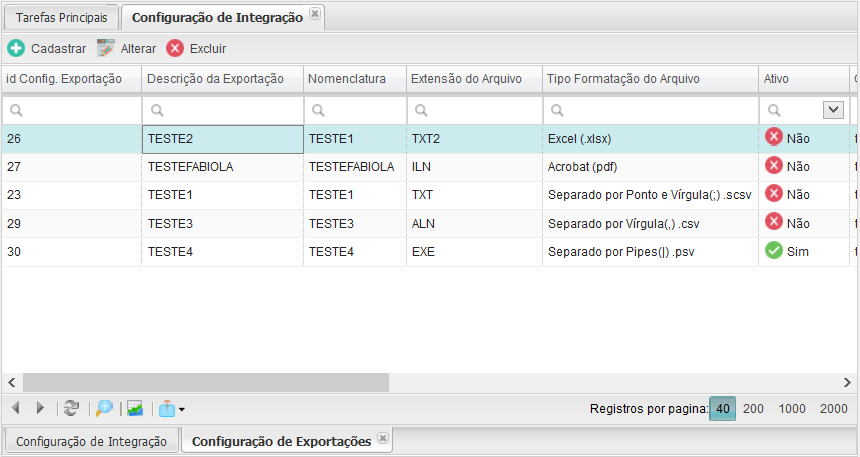This screenshot has width=860, height=457.
Task: Go to previous page arrow
Action: [x=16, y=408]
